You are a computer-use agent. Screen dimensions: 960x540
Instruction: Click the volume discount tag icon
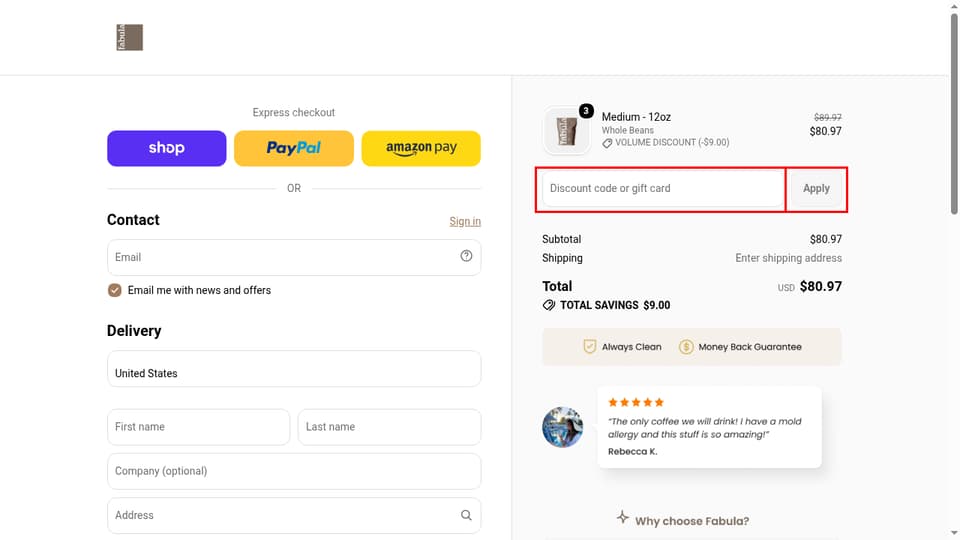[x=607, y=143]
